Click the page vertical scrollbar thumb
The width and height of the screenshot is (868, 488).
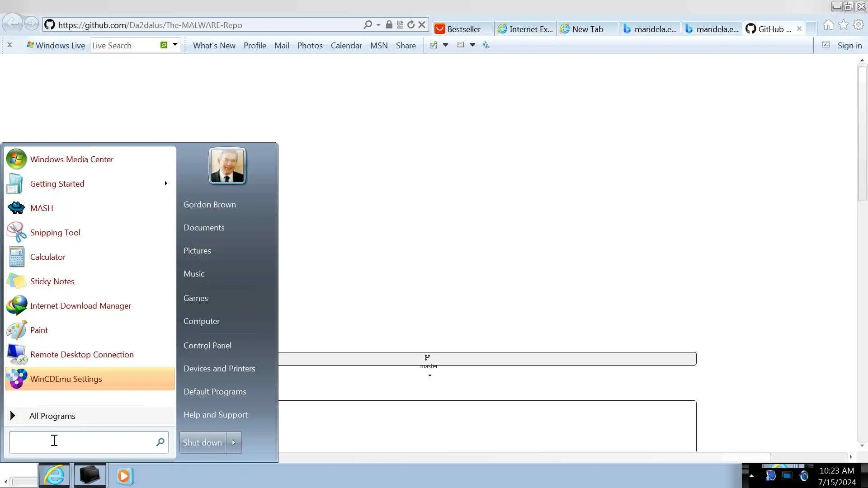pyautogui.click(x=862, y=133)
